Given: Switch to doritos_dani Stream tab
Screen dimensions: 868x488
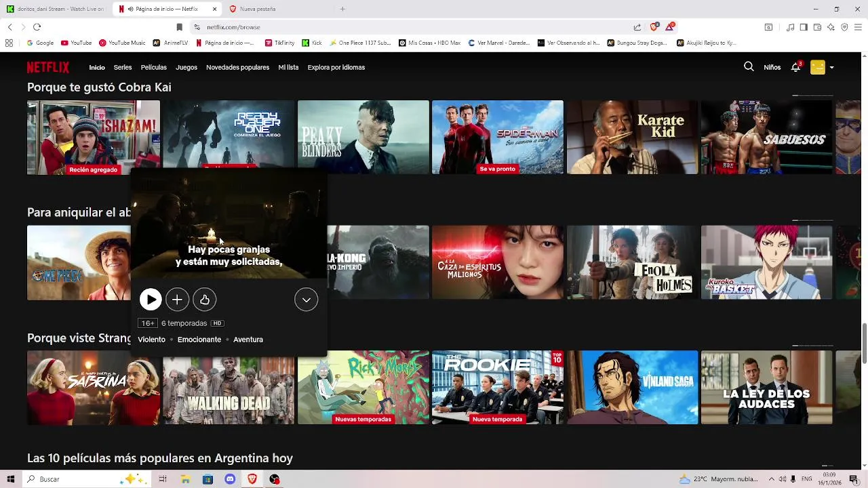Looking at the screenshot, I should tap(56, 9).
